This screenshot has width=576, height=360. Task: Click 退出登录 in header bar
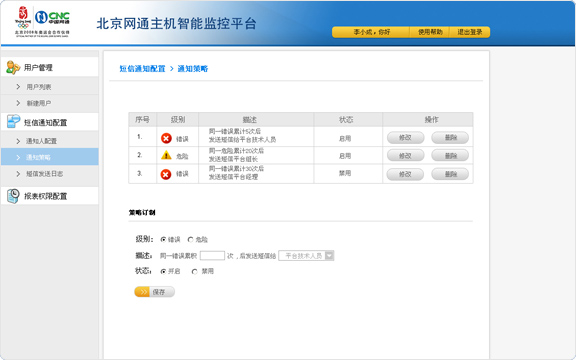tap(470, 32)
